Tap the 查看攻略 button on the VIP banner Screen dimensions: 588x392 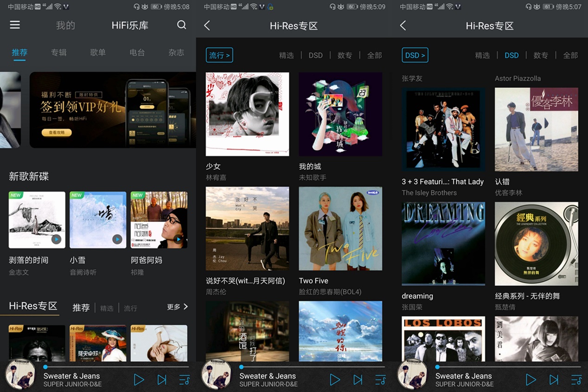tap(57, 133)
